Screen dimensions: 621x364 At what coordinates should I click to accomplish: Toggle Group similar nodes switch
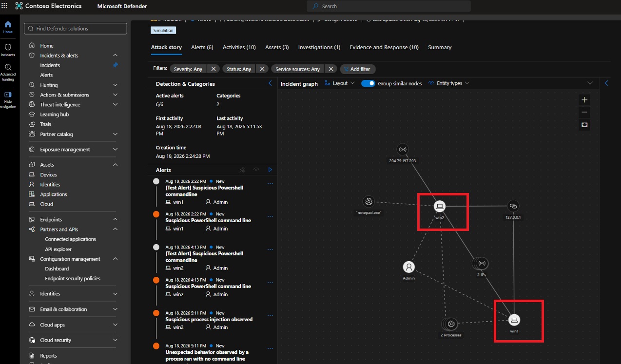[368, 83]
